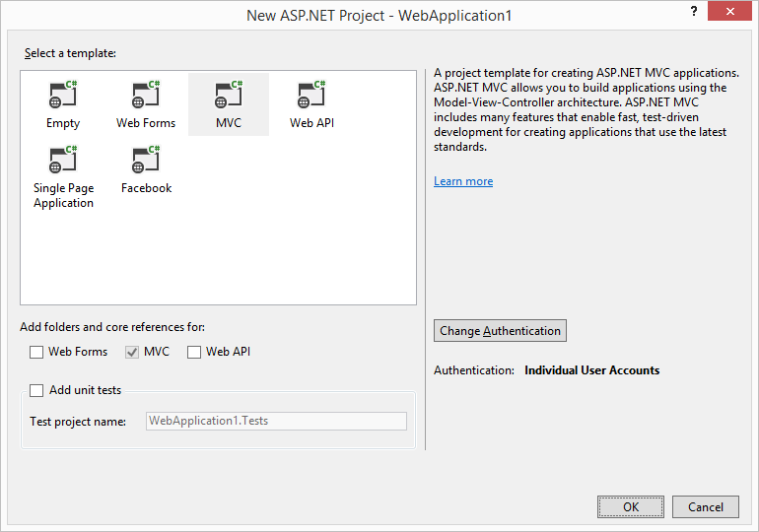Viewport: 759px width, 532px height.
Task: Choose the Facebook template icon
Action: pos(146,161)
